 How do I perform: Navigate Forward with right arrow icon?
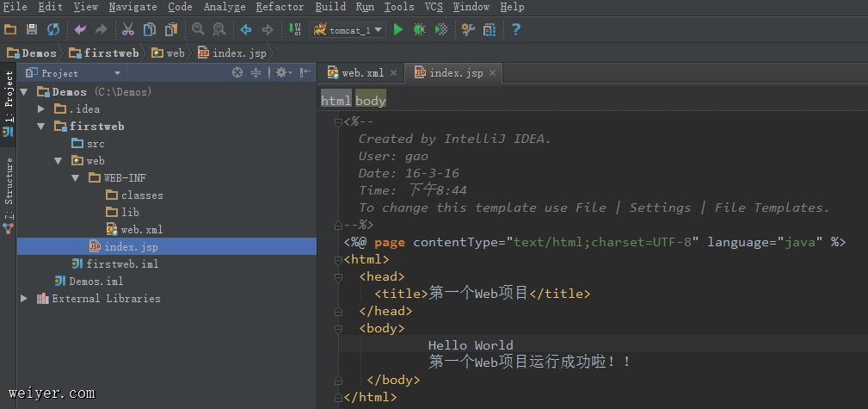pos(268,29)
